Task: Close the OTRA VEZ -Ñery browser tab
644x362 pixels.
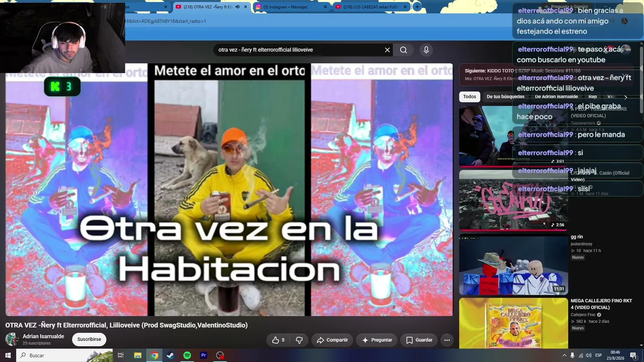Action: tap(246, 7)
